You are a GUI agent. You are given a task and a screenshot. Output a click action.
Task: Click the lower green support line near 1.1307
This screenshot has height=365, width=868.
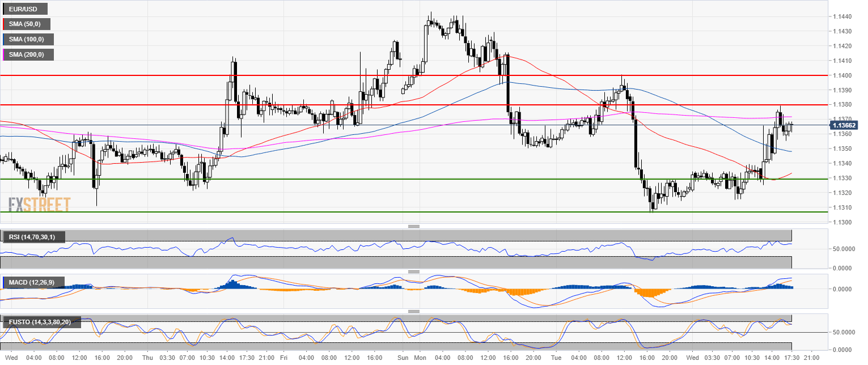[x=397, y=212]
